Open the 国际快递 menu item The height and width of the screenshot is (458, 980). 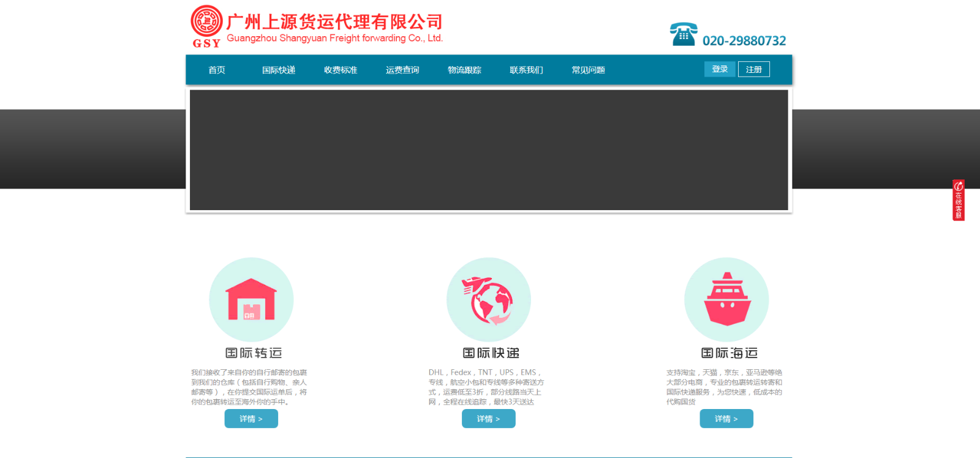pos(279,70)
